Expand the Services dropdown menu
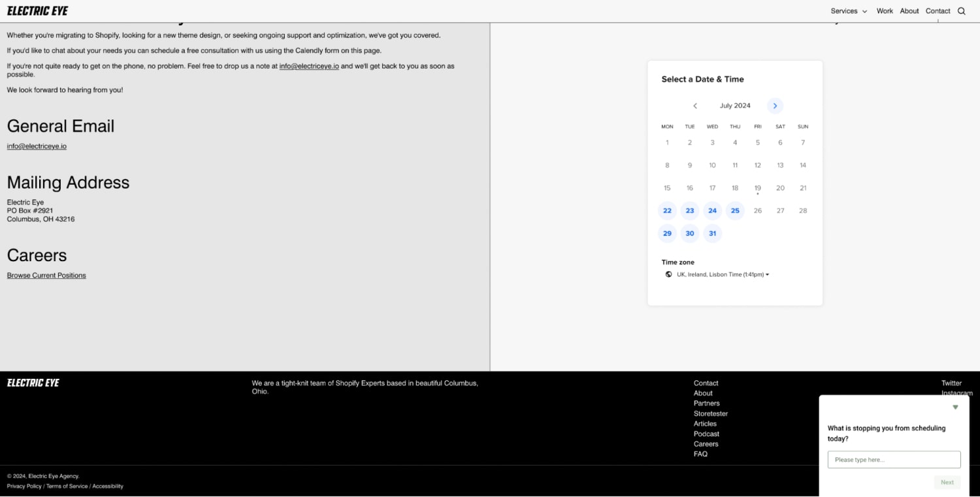This screenshot has width=980, height=497. pyautogui.click(x=849, y=11)
